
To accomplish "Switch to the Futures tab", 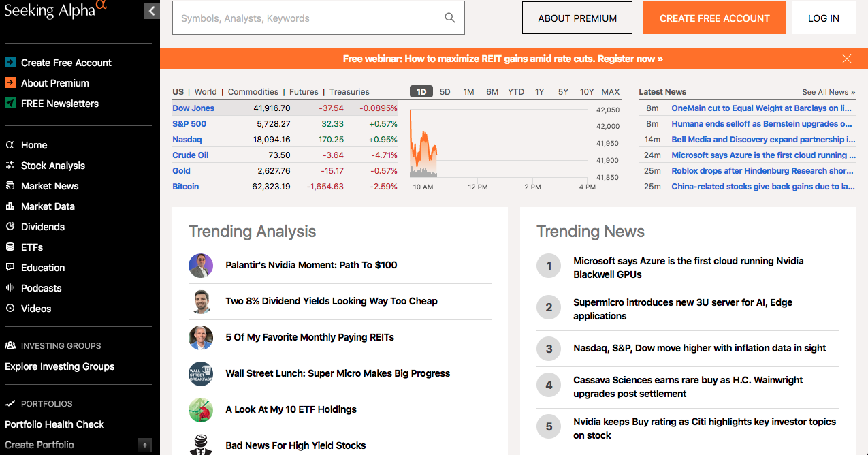I will tap(304, 92).
